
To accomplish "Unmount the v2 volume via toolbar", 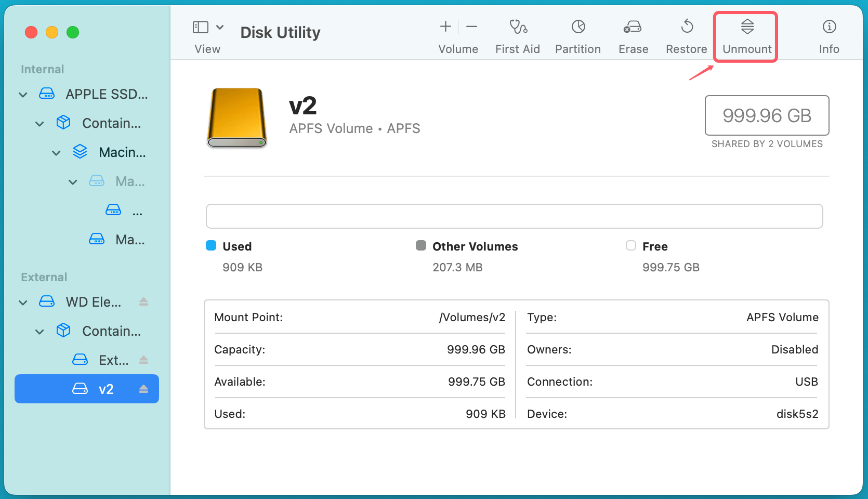I will tap(746, 35).
